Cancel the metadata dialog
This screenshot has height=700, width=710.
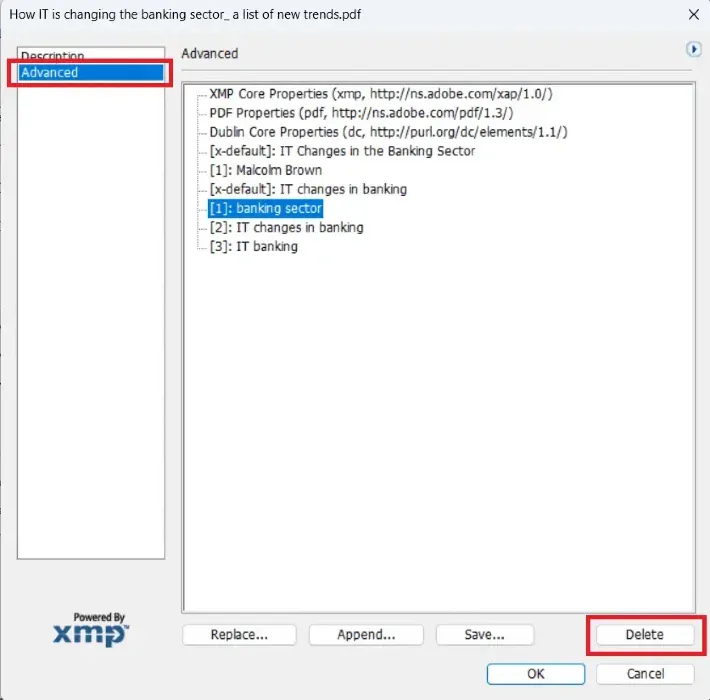645,674
